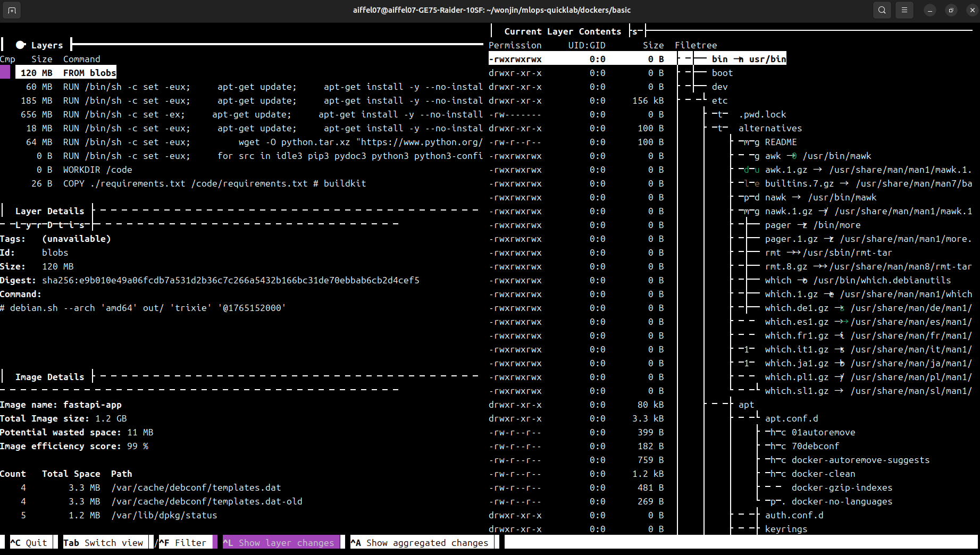Select the docker-gzip-indexes file
980x555 pixels.
[x=842, y=487]
